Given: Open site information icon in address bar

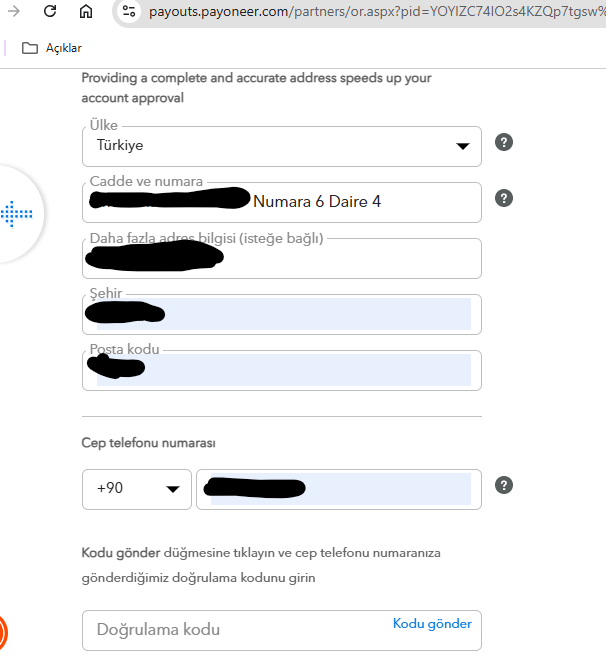Looking at the screenshot, I should pos(129,11).
